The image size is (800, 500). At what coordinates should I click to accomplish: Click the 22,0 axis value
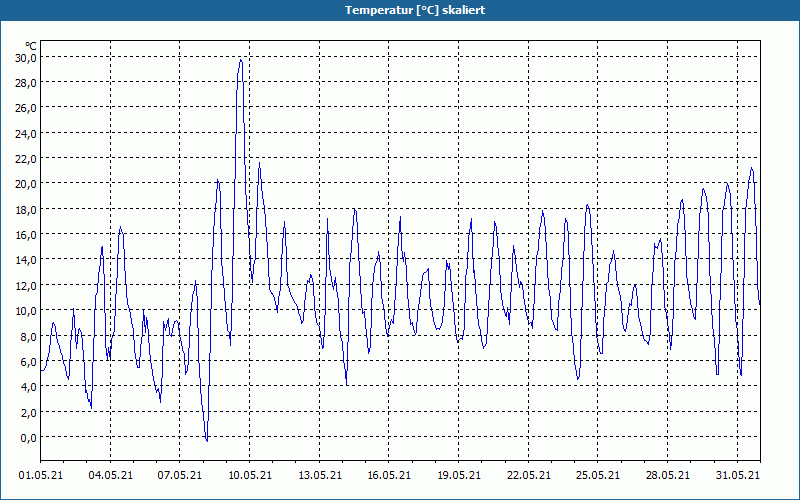click(x=26, y=159)
